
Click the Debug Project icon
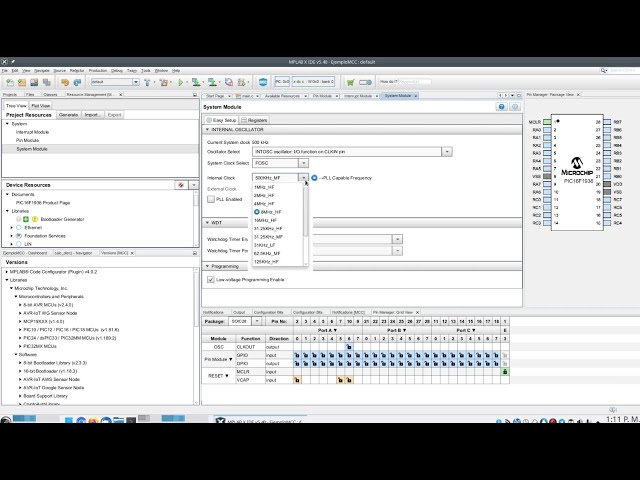[x=242, y=82]
